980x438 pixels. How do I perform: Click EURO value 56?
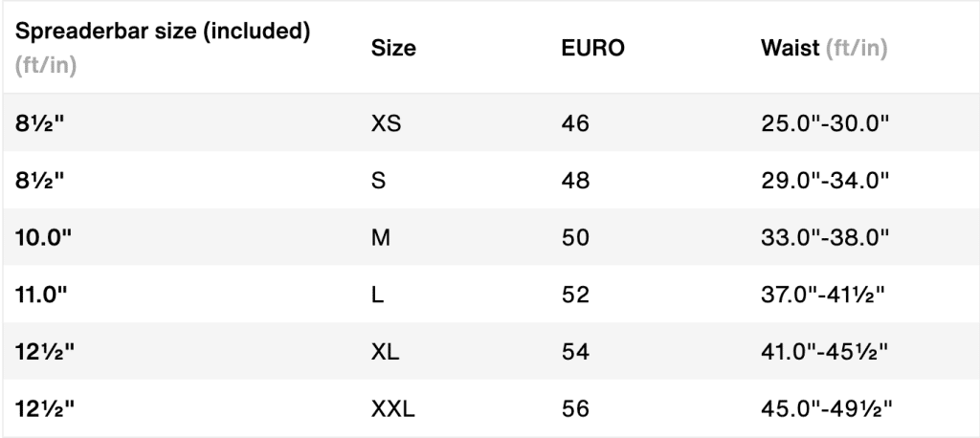pos(575,410)
